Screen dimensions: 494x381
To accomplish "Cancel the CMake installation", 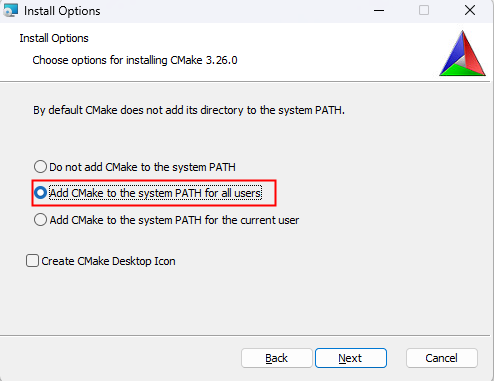I will pyautogui.click(x=442, y=358).
